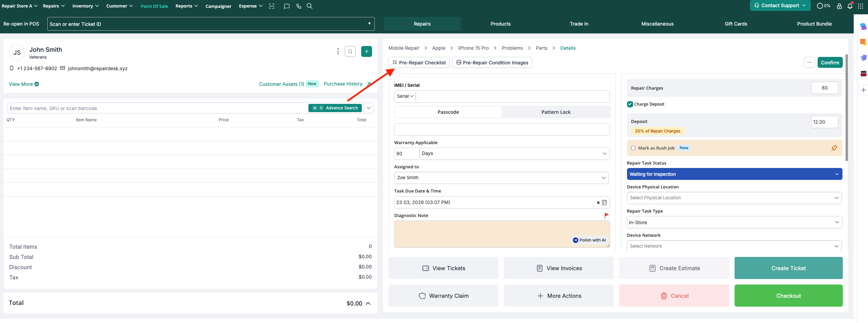Click the Create Ticket button

pyautogui.click(x=788, y=268)
